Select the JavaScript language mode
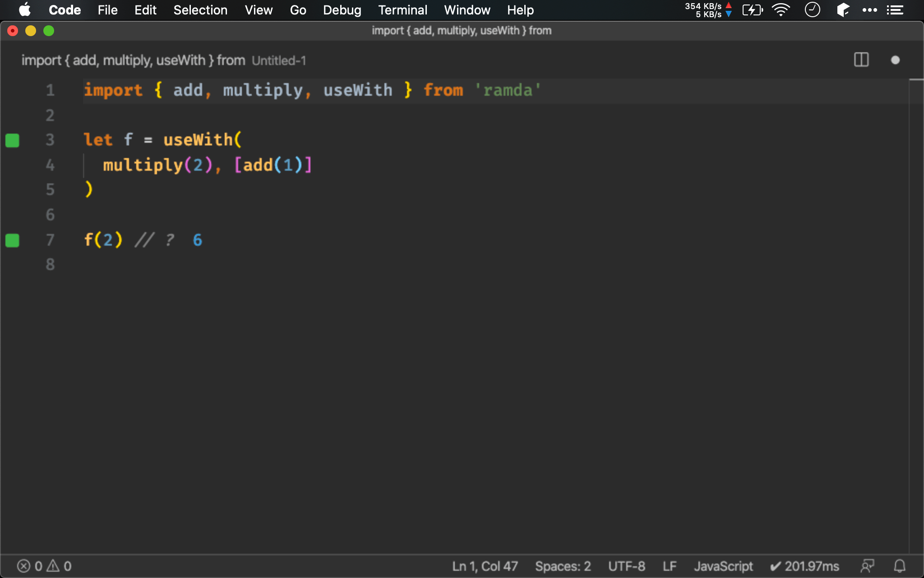Image resolution: width=924 pixels, height=578 pixels. coord(723,566)
